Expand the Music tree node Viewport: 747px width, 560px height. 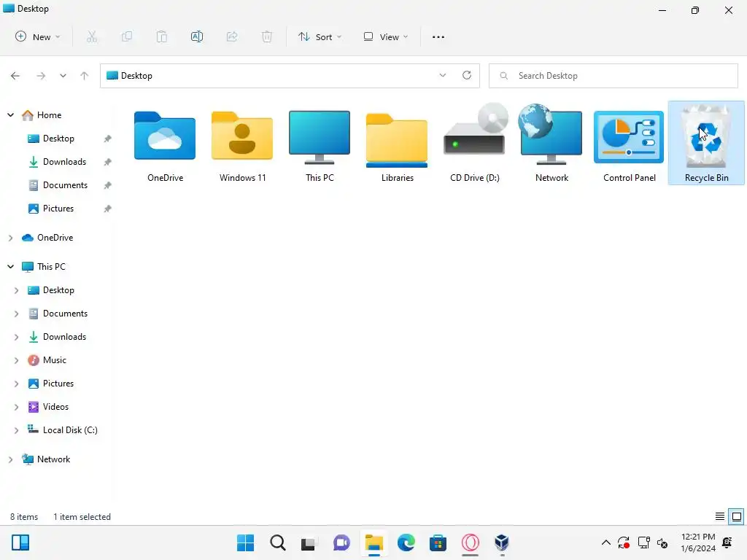tap(16, 360)
